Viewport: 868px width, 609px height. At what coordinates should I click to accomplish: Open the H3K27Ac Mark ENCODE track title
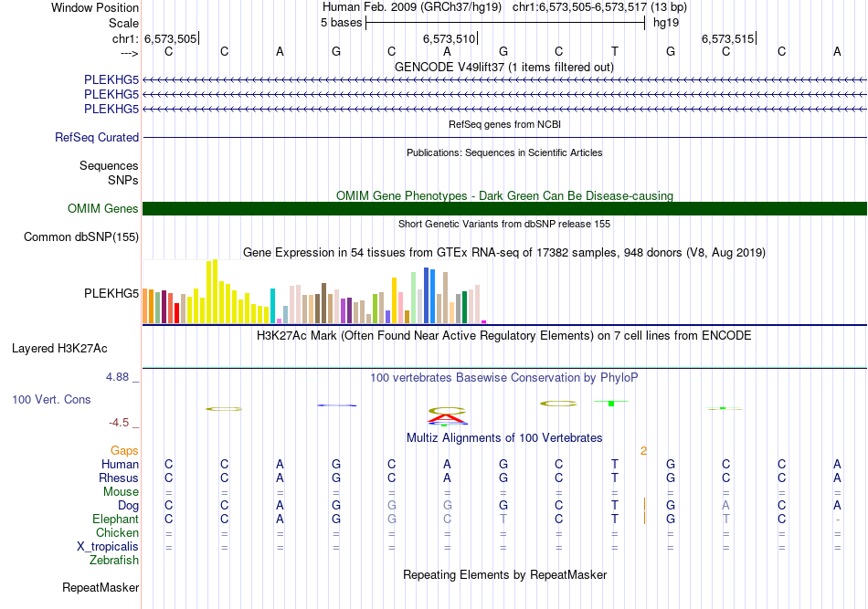click(504, 336)
